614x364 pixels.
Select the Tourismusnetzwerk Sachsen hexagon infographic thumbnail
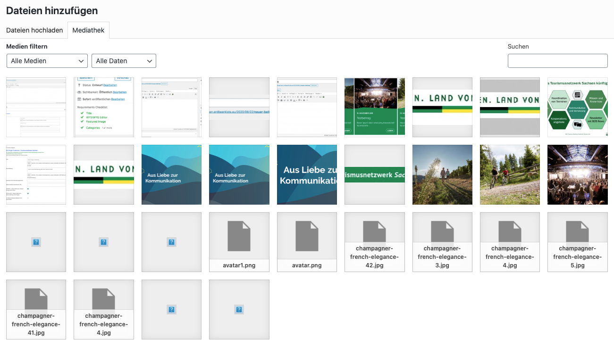[x=578, y=108]
